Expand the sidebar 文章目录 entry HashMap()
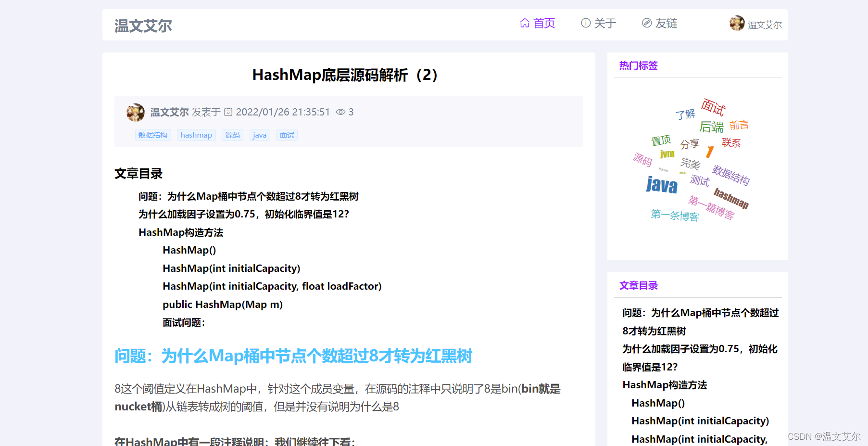Image resolution: width=868 pixels, height=446 pixels. [658, 403]
